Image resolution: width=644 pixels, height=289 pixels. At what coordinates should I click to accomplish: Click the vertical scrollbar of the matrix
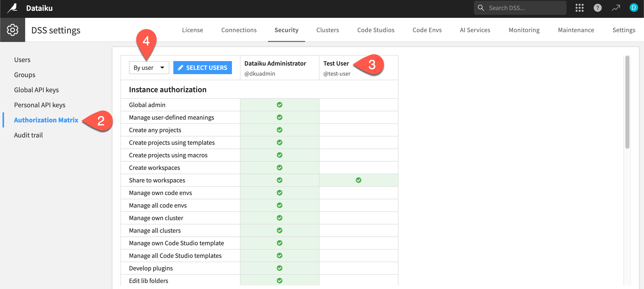coord(627,102)
